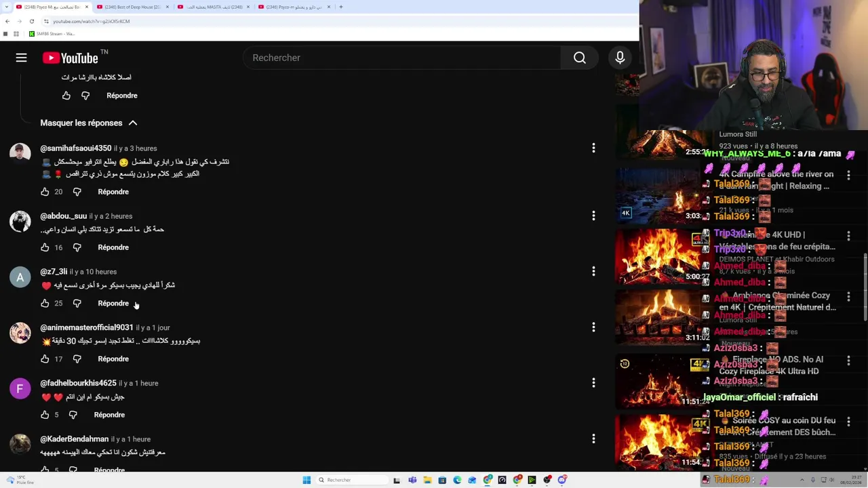
Task: Open options menu for @fadhelbourkhis4625 comment
Action: click(x=593, y=383)
